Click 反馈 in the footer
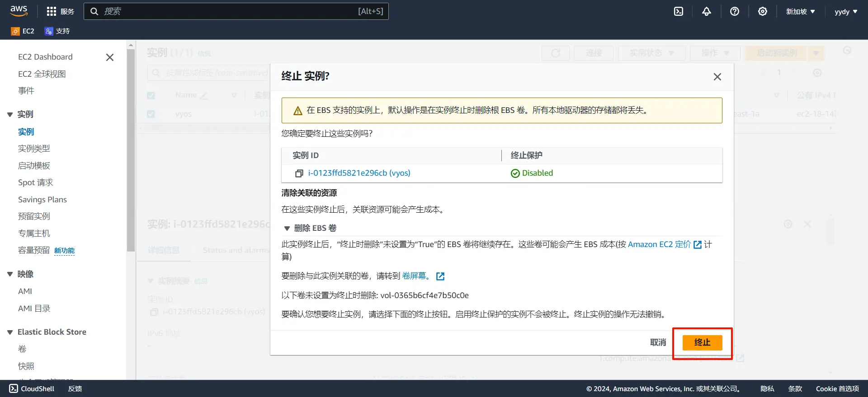 coord(75,389)
